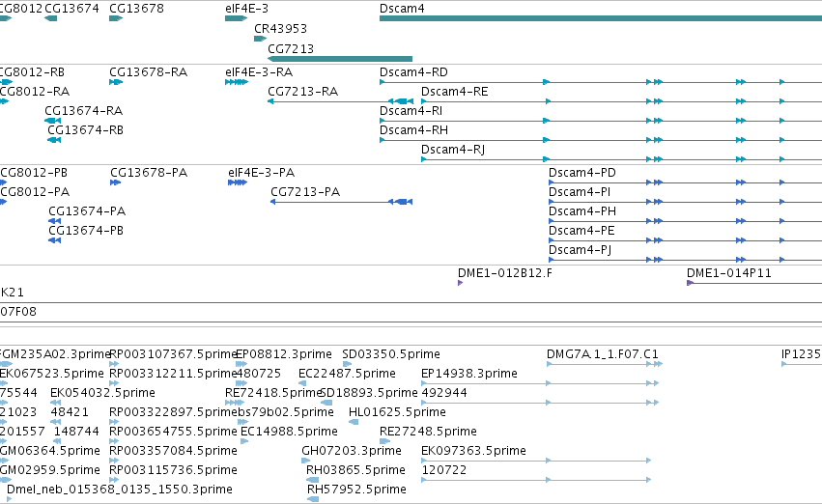The height and width of the screenshot is (504, 822).
Task: Select the Dscam4-RD transcript label
Action: click(413, 71)
